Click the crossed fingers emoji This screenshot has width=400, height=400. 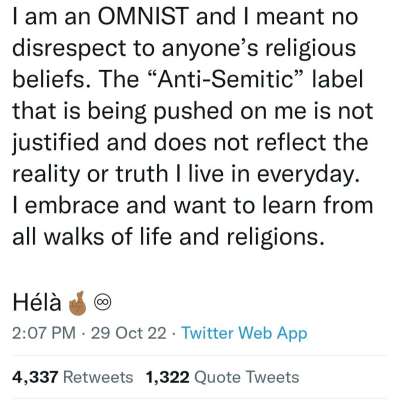77,303
